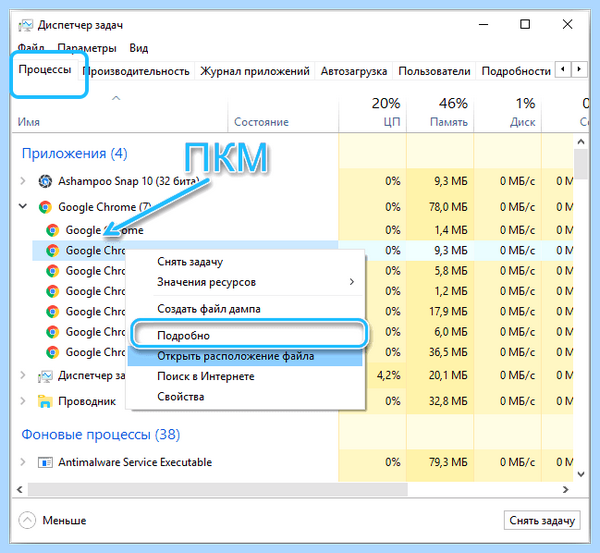Choose Создать файл дампа in context menu
Screen dimensions: 600x553
(x=245, y=309)
